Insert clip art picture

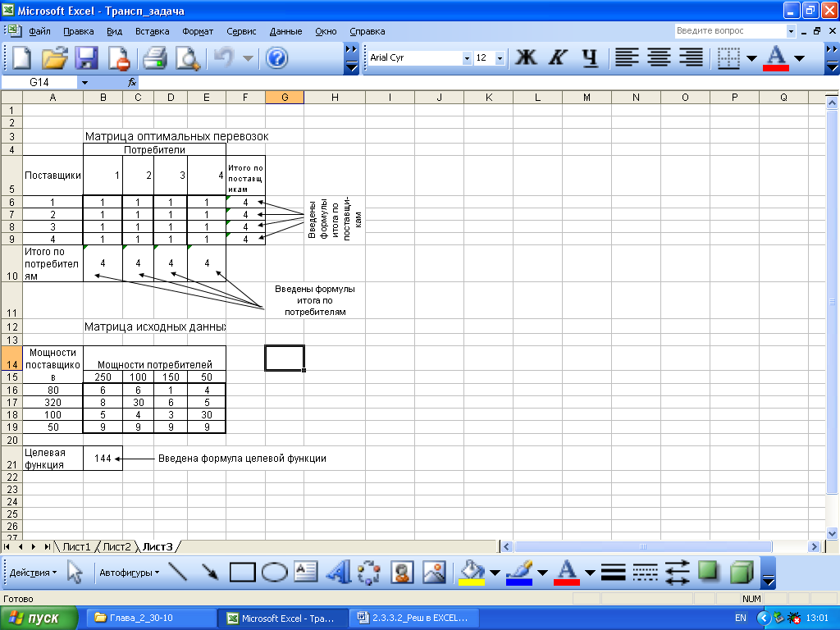click(402, 572)
